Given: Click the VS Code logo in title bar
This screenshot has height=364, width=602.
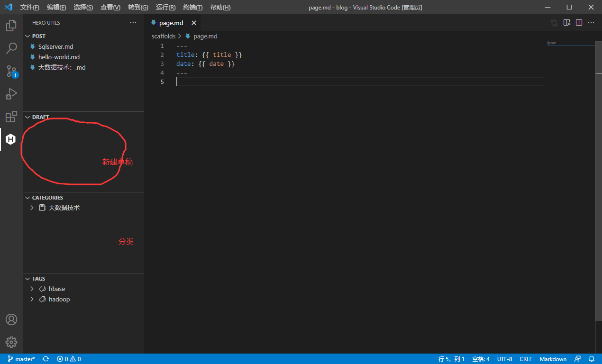Looking at the screenshot, I should pos(9,7).
